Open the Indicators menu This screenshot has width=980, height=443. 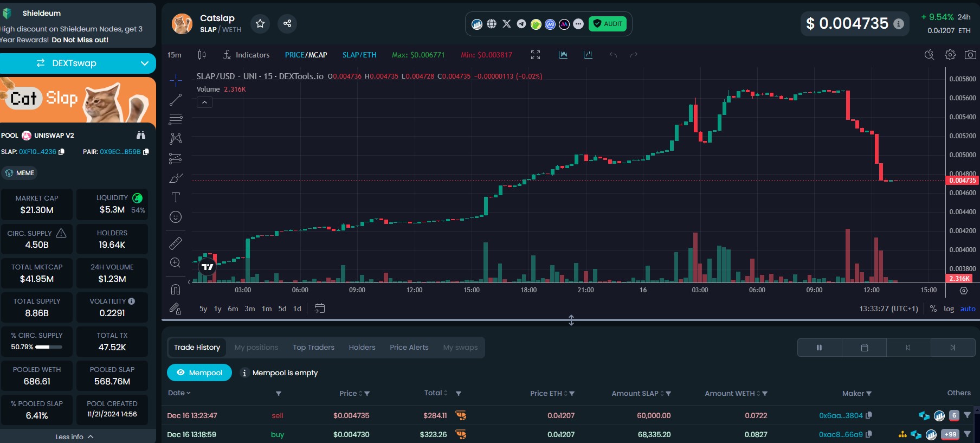246,55
